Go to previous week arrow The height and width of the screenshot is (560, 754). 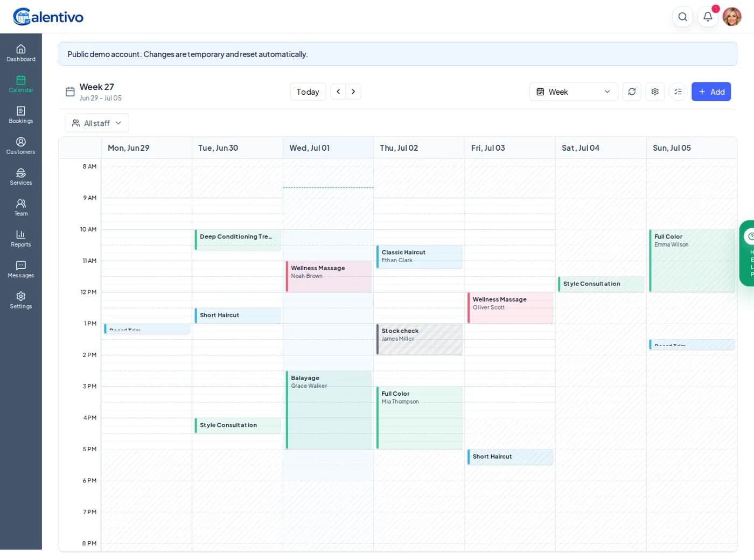[x=338, y=92]
